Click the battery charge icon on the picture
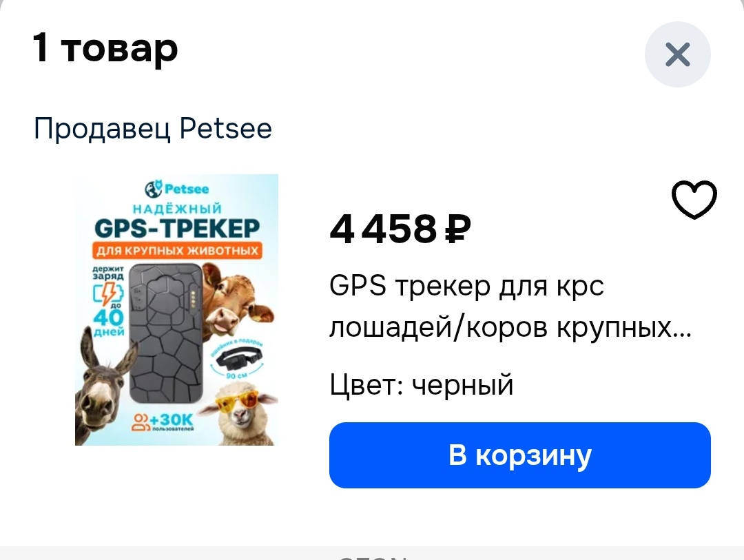 point(107,292)
